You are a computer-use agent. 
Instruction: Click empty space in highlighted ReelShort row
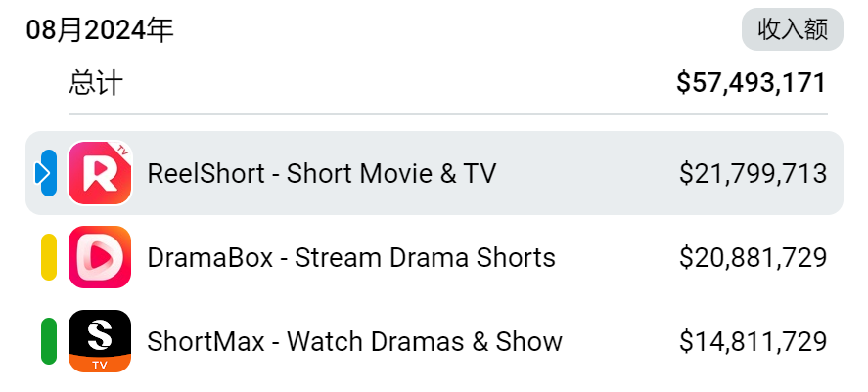[x=587, y=173]
